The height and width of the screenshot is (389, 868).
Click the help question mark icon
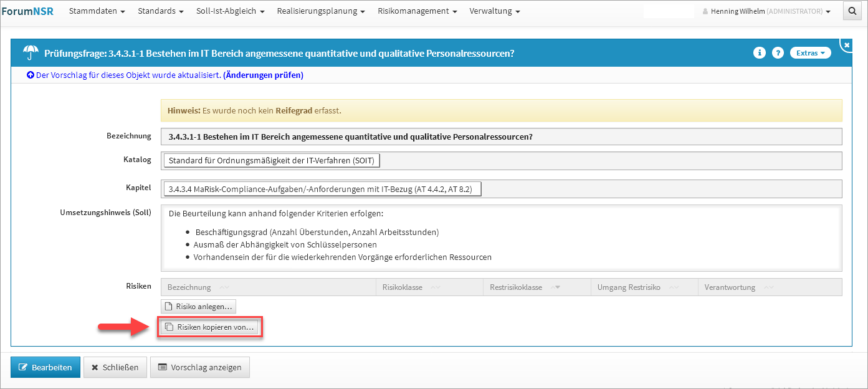(x=778, y=53)
